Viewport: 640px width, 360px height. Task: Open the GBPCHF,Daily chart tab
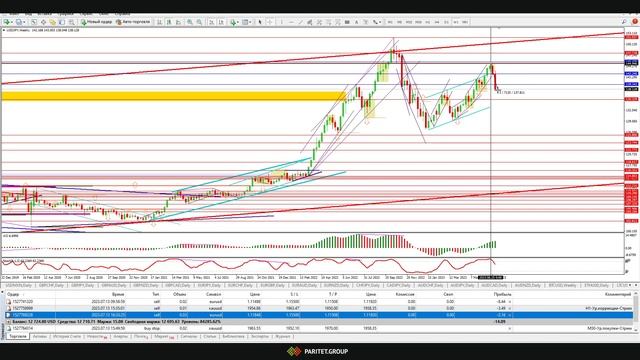(51, 285)
